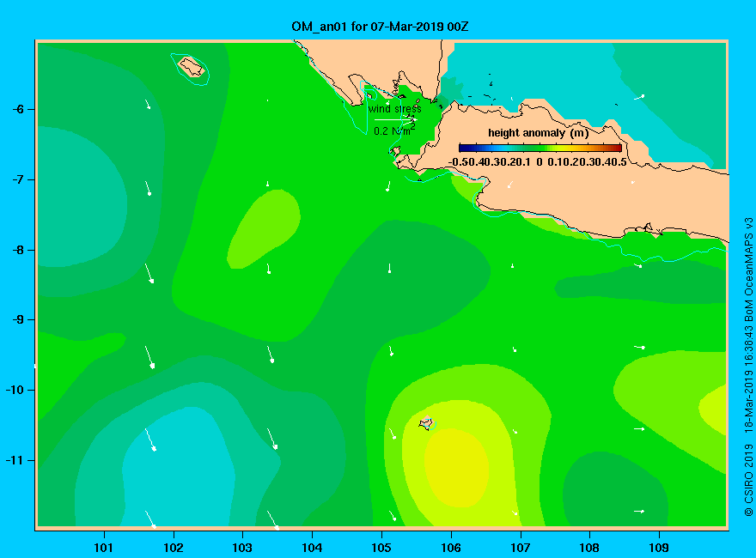Click the -6 latitude axis label
Viewport: 756px width, 558px height.
click(x=17, y=109)
